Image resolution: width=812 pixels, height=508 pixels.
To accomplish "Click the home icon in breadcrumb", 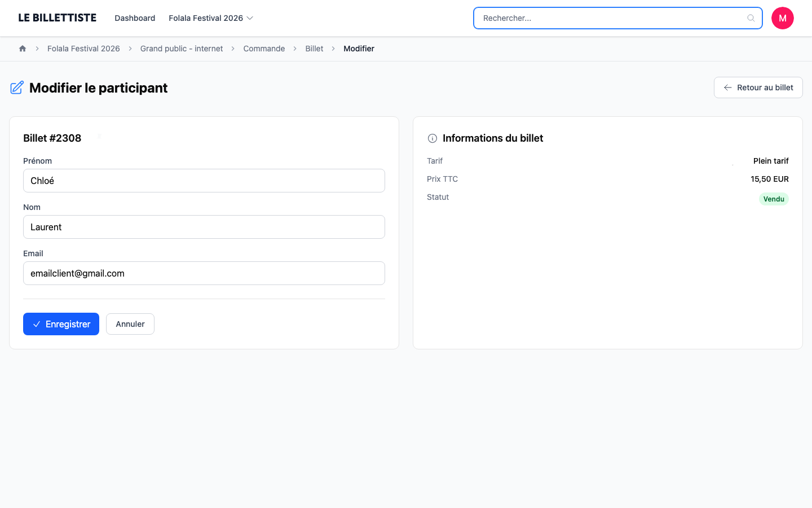I will (x=23, y=49).
